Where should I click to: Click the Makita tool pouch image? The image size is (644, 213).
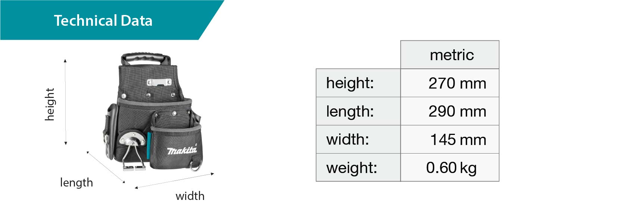pos(153,112)
